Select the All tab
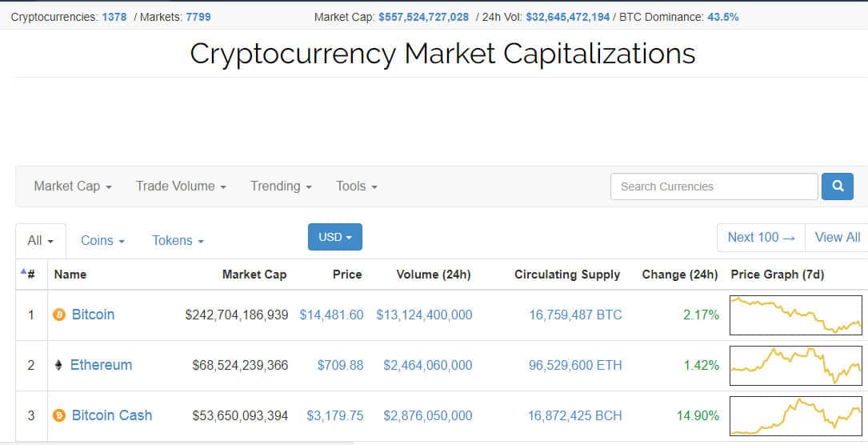Viewport: 868px width, 445px height. [40, 240]
